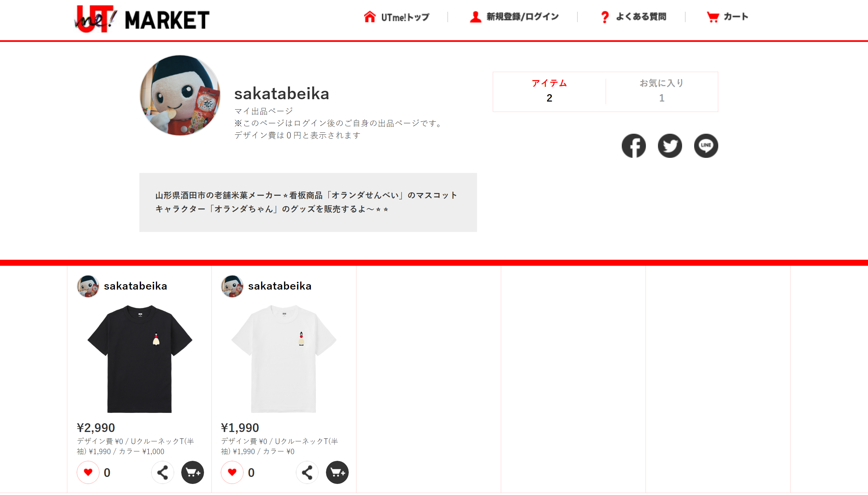Viewport: 868px width, 495px height.
Task: Switch to お気に入り tab
Action: tap(661, 91)
